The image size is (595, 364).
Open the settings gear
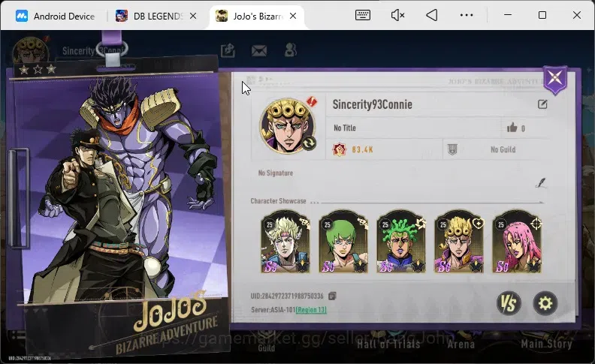click(545, 303)
